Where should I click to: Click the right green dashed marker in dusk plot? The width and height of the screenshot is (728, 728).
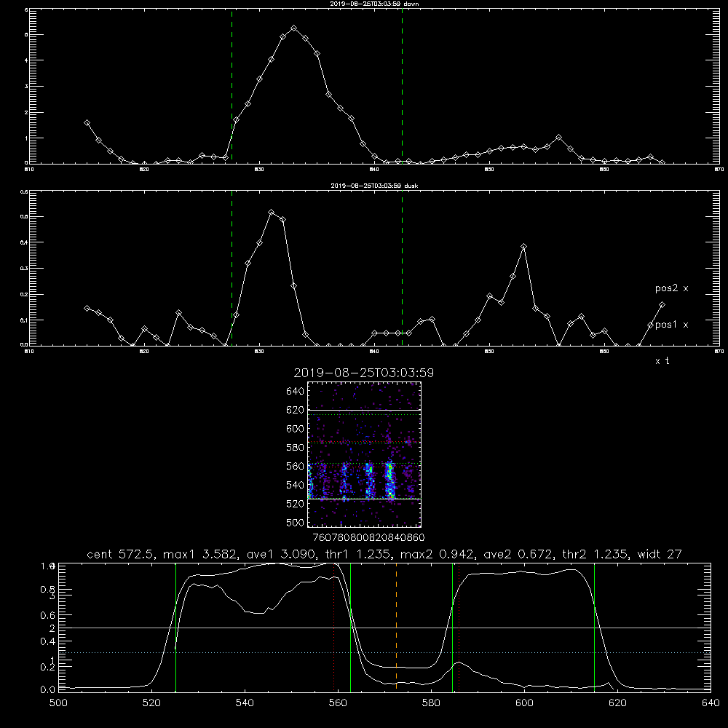(x=402, y=268)
